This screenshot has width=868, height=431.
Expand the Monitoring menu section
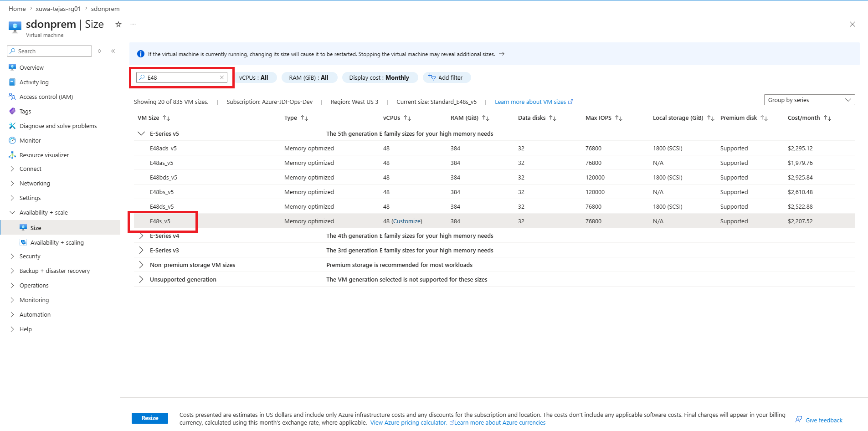[x=12, y=300]
